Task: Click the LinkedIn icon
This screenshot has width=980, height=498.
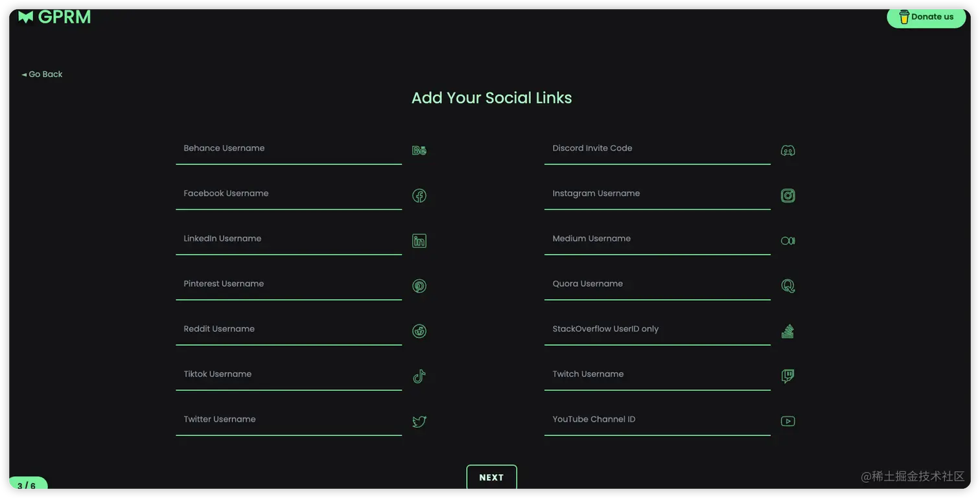Action: [x=419, y=241]
